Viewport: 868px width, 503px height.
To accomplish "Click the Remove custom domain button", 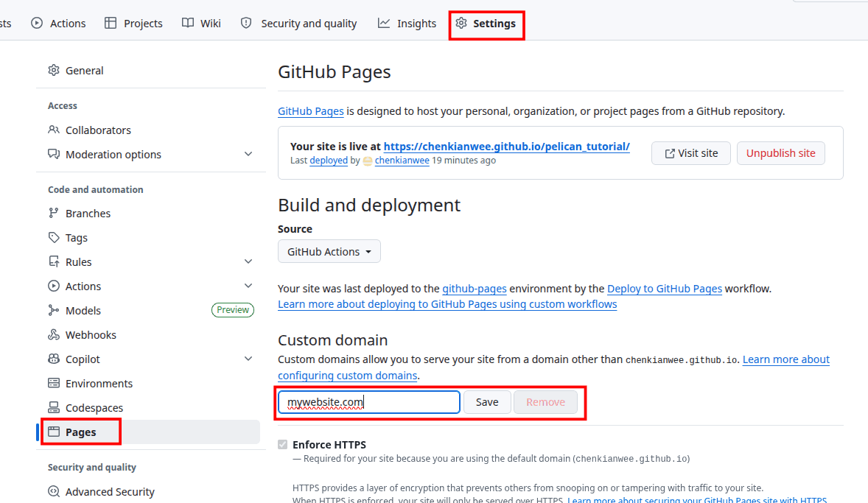I will (545, 402).
